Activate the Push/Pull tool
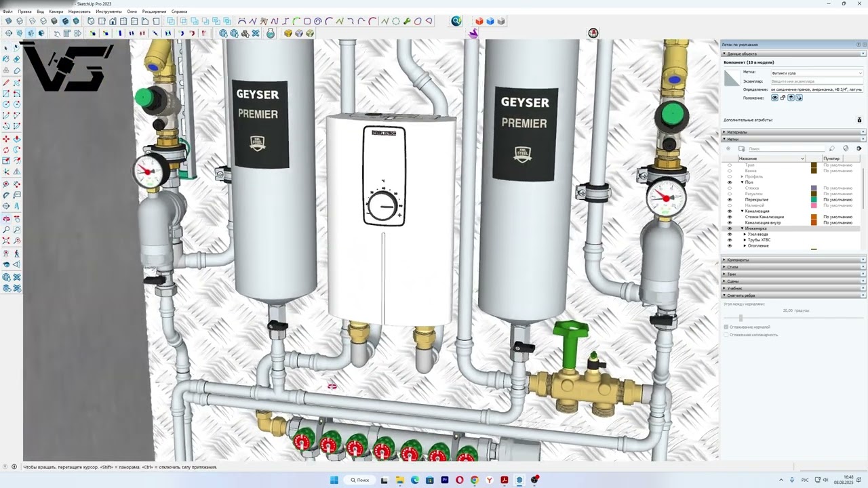This screenshot has width=868, height=488. (17, 138)
